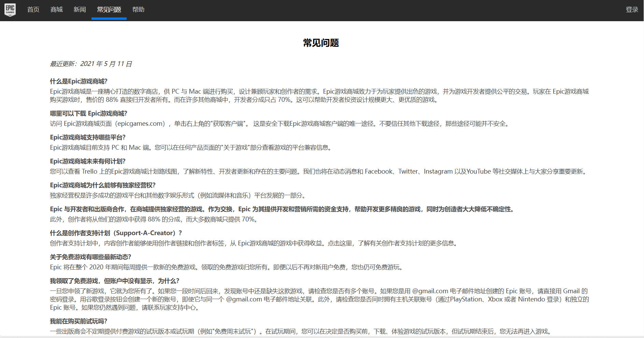Click heading 我领取了免费游戏，但账户中没有显示

point(114,280)
